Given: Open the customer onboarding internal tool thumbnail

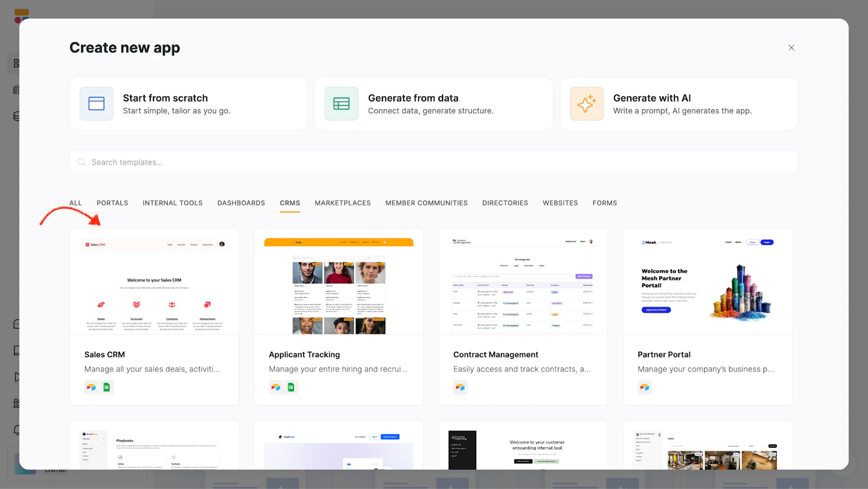Looking at the screenshot, I should coord(524,446).
